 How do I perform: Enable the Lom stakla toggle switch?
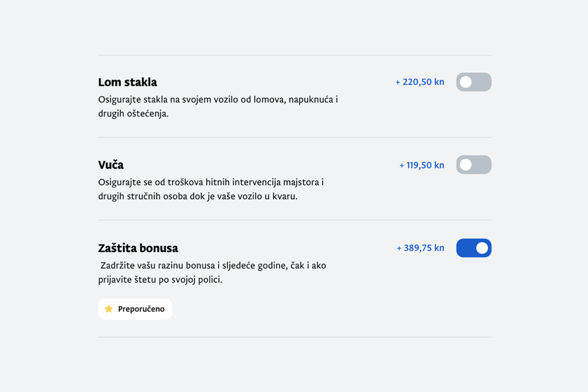click(x=474, y=82)
